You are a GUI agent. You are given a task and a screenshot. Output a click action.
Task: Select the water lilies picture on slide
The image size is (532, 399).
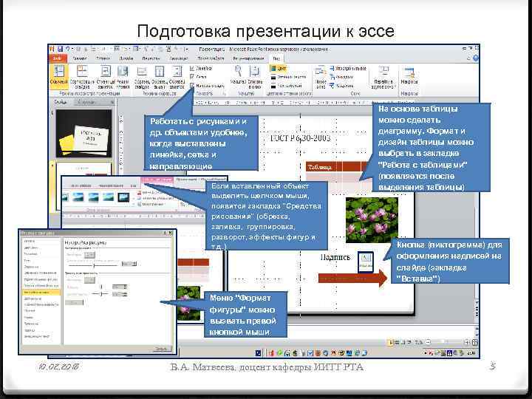click(x=372, y=220)
